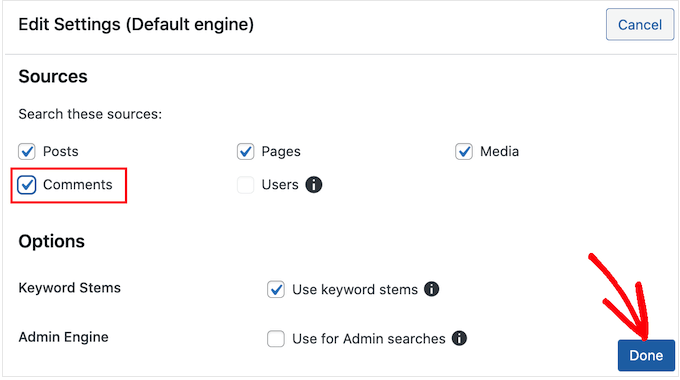Enable the Users source checkbox
The image size is (680, 380).
(245, 185)
